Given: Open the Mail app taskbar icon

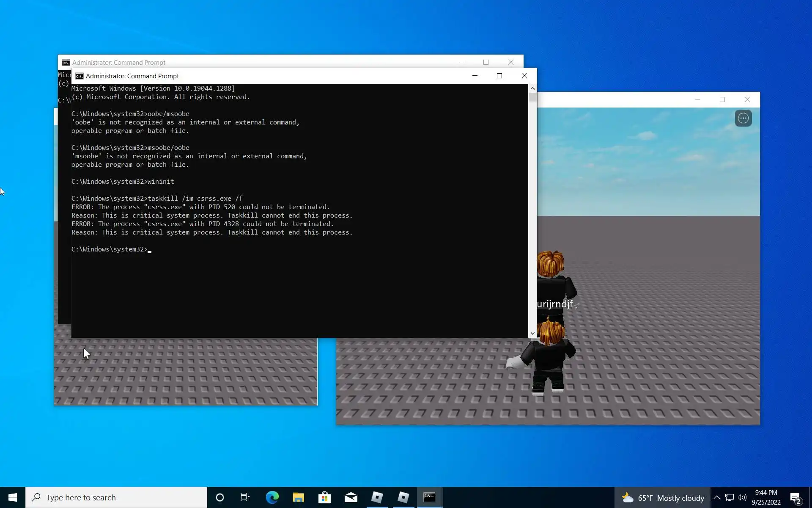Looking at the screenshot, I should pyautogui.click(x=351, y=497).
